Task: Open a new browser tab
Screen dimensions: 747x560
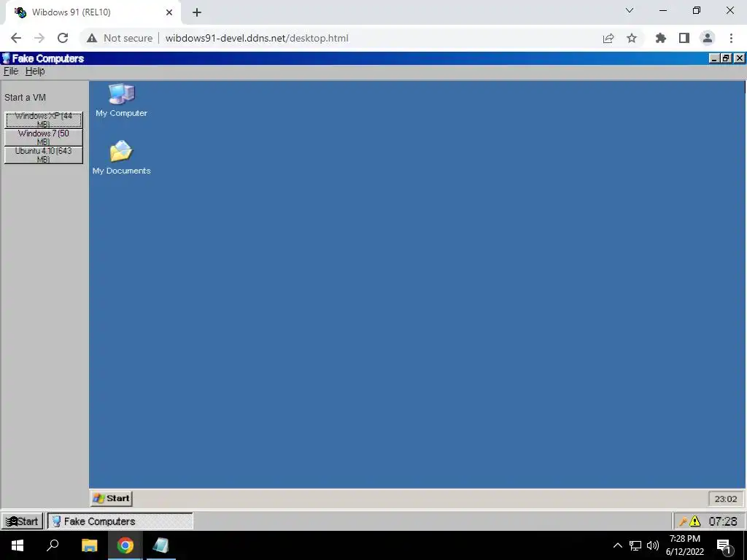Action: [x=197, y=12]
